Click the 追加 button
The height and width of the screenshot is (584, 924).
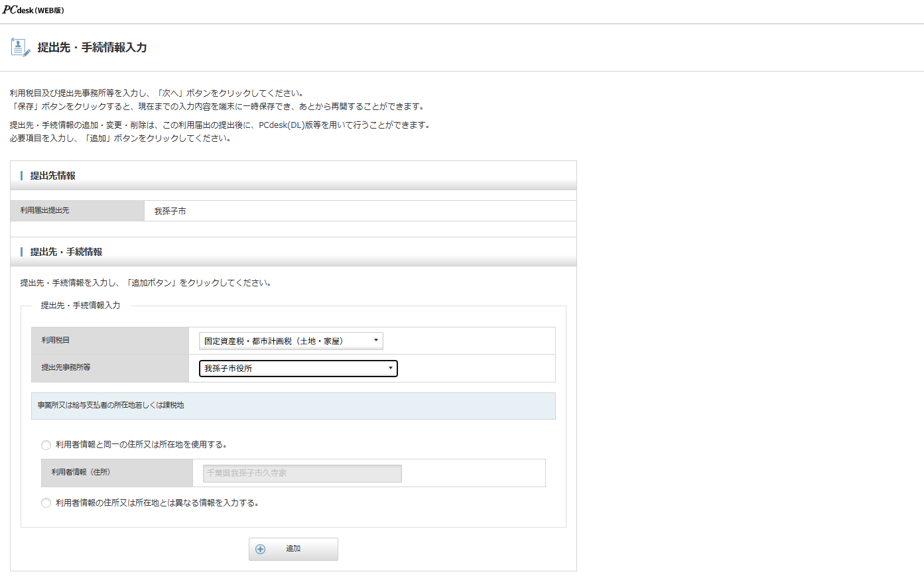[x=293, y=549]
